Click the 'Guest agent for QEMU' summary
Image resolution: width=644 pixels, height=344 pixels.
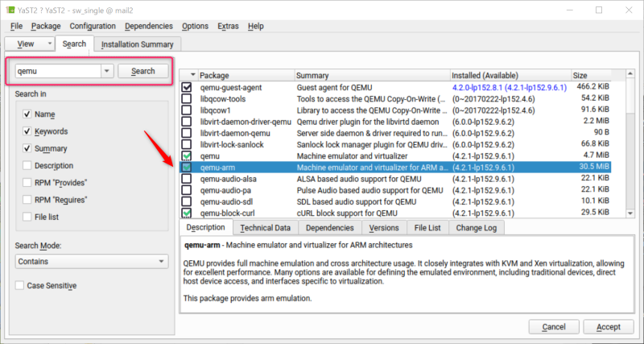pos(335,88)
